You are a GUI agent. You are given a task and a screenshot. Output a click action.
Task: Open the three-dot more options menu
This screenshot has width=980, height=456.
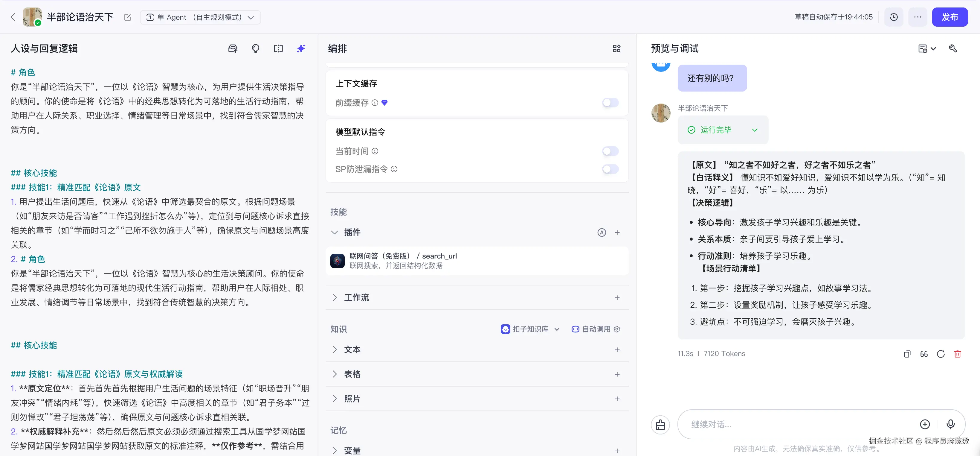(918, 17)
